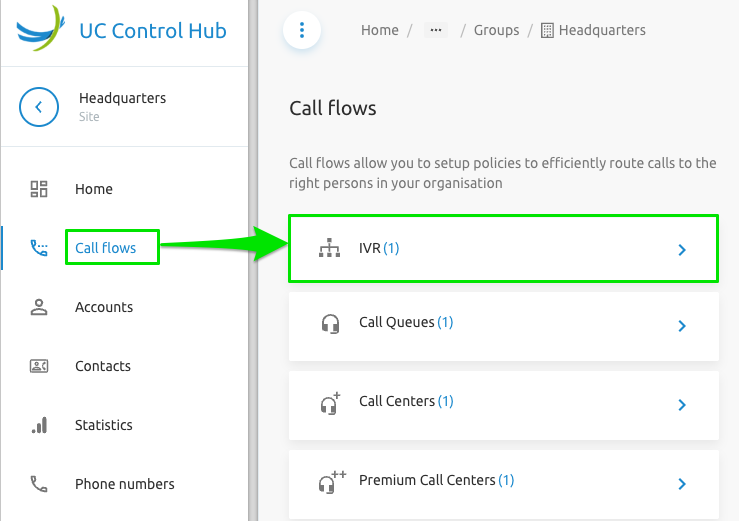Open the Groups breadcrumb link
Screen dimensions: 739x521
pyautogui.click(x=496, y=30)
